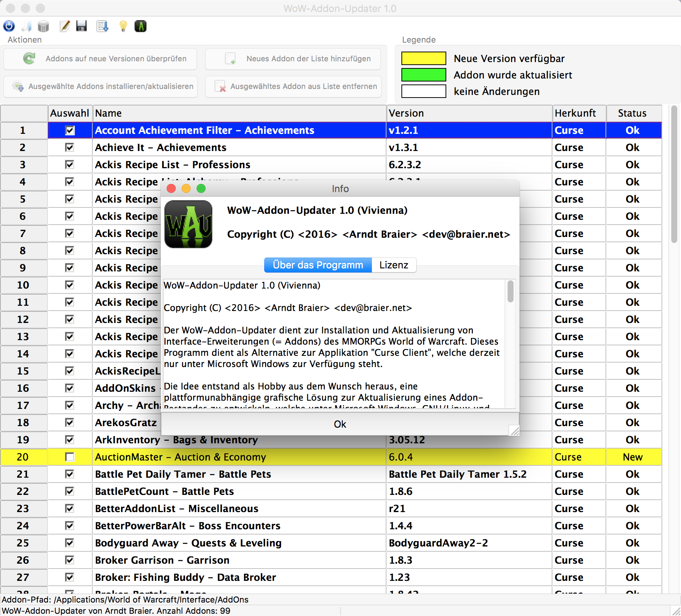681x616 pixels.
Task: Toggle BattlePetCount checkbox
Action: 70,492
